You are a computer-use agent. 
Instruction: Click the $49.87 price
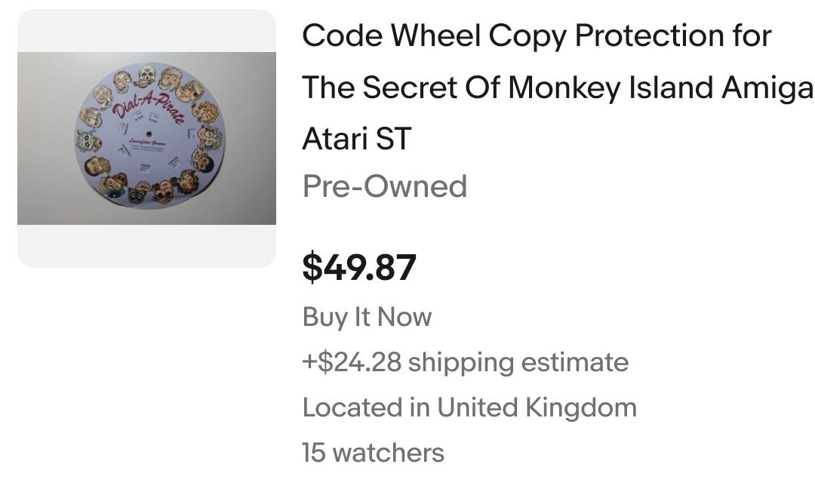point(359,267)
